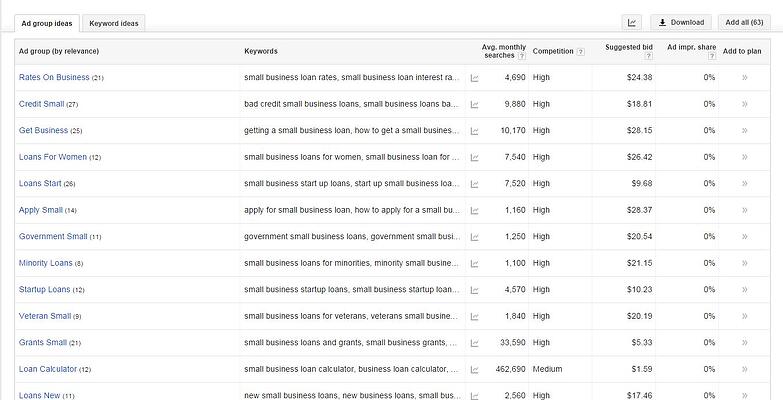Open the Startup Loans ad group

click(x=44, y=289)
